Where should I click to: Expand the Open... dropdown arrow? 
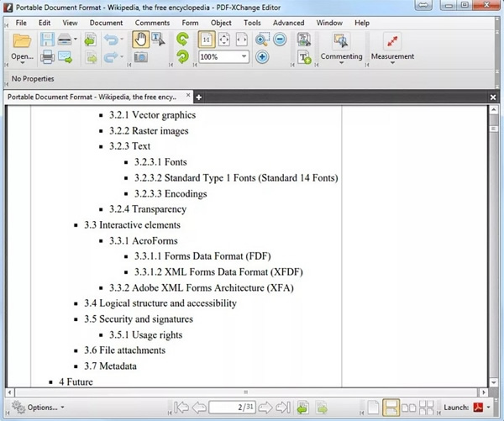(22, 63)
